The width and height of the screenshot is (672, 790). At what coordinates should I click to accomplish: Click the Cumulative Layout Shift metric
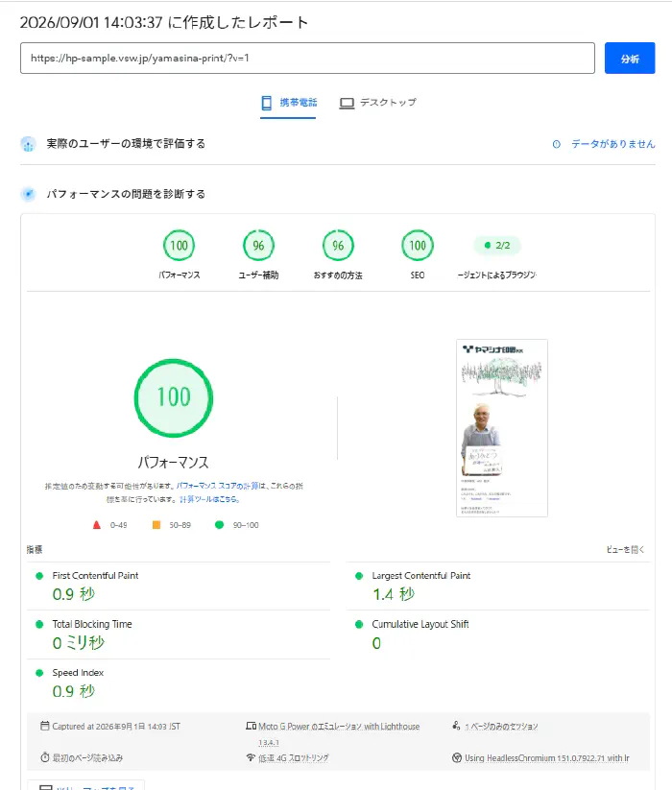(x=498, y=634)
